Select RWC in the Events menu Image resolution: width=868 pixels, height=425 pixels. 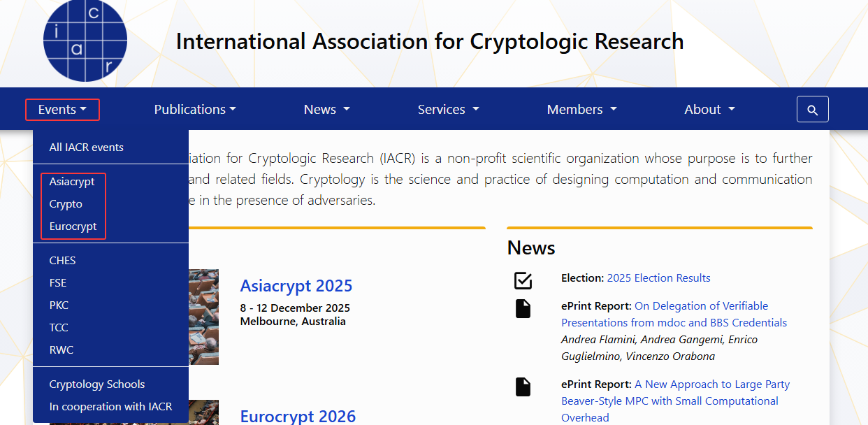(110, 350)
